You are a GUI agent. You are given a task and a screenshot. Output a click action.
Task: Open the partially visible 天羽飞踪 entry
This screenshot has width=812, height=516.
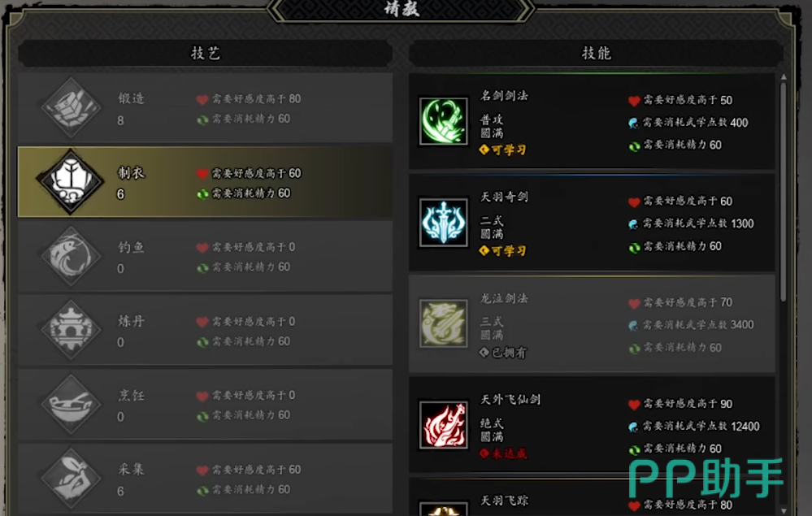[x=592, y=496]
